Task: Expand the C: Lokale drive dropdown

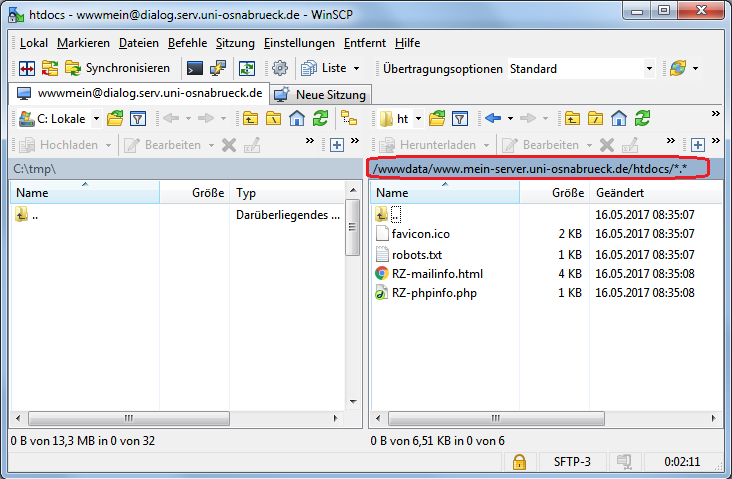Action: [96, 118]
